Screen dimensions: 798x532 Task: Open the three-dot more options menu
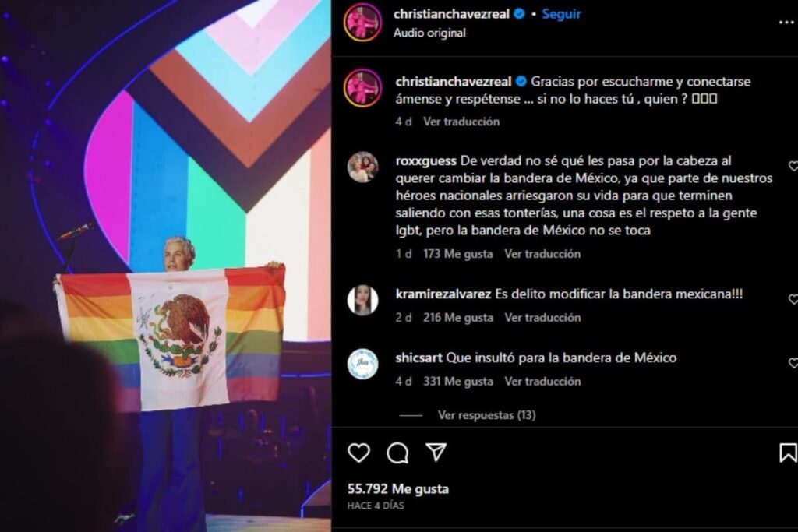coord(786,23)
